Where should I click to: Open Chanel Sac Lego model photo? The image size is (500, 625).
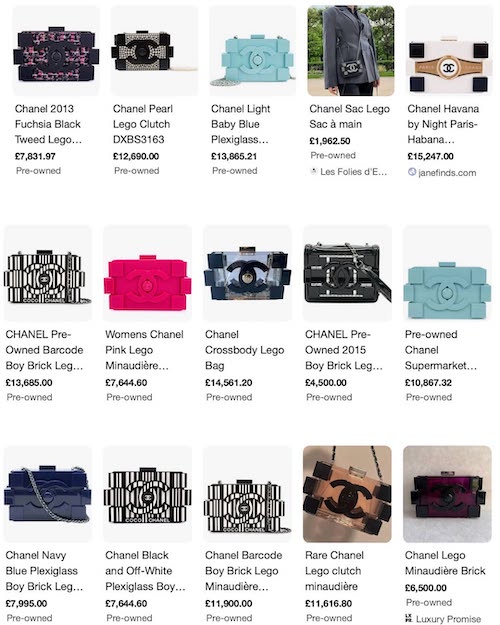[x=351, y=51]
